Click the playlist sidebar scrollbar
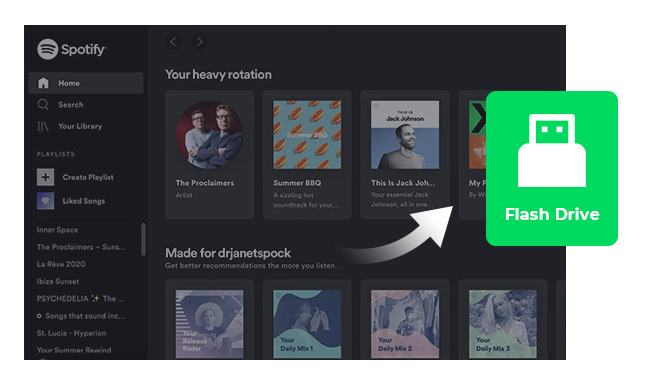 [x=143, y=239]
